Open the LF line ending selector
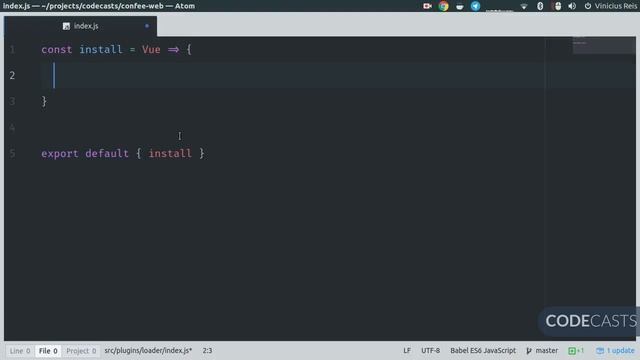The image size is (640, 360). pos(407,351)
